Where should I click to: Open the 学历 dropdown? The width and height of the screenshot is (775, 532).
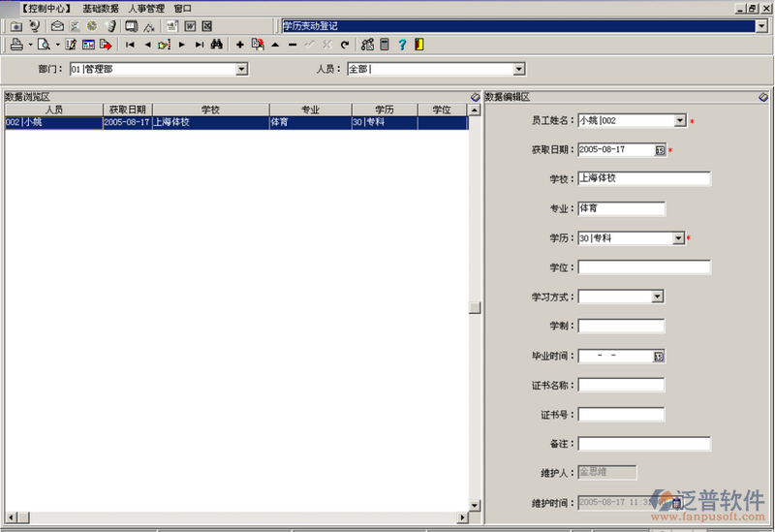pos(679,238)
